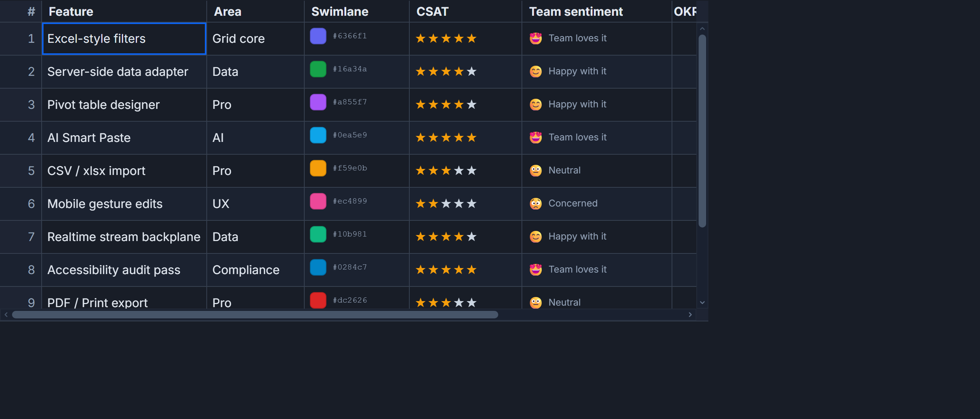Click the star rating for Excel-style filters
980x419 pixels.
(x=446, y=38)
